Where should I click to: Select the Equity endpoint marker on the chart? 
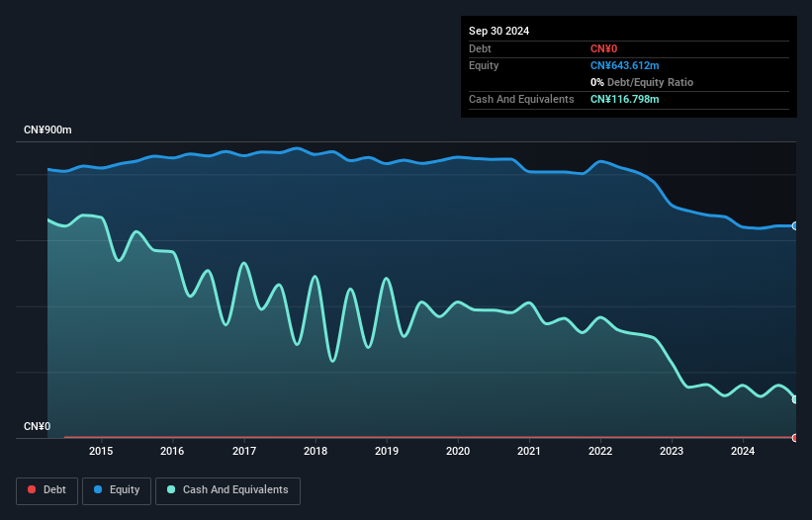coord(795,226)
